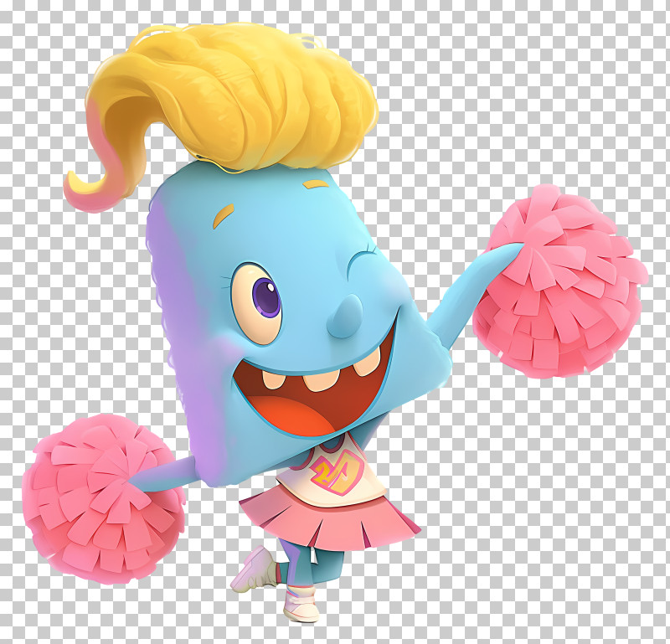Select the character's pink pleated skirt

click(x=329, y=519)
